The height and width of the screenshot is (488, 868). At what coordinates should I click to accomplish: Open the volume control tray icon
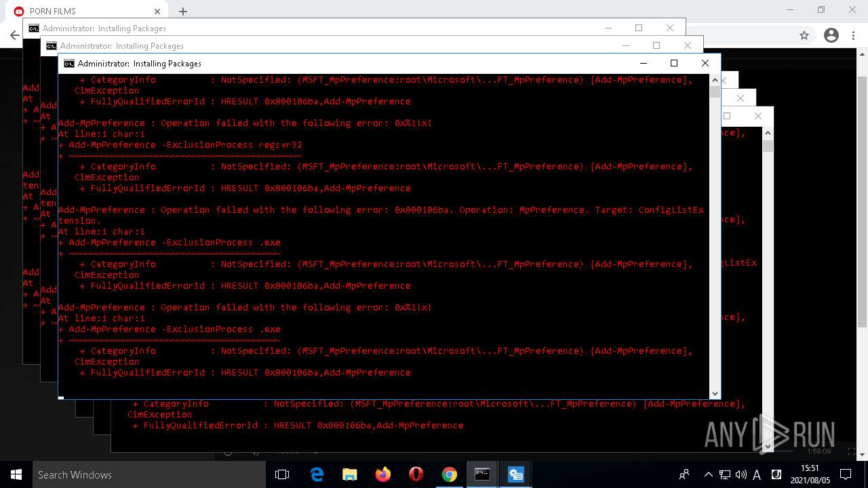click(741, 474)
